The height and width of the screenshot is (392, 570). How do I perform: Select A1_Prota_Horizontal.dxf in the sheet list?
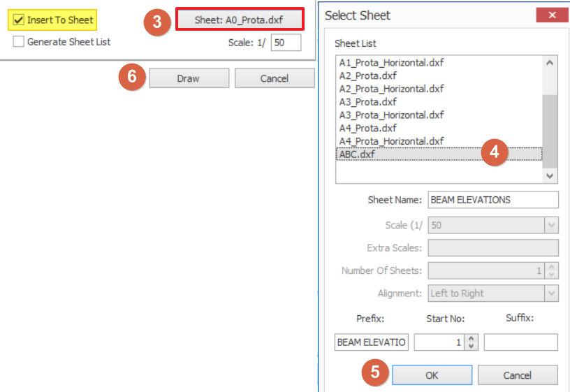pyautogui.click(x=391, y=62)
